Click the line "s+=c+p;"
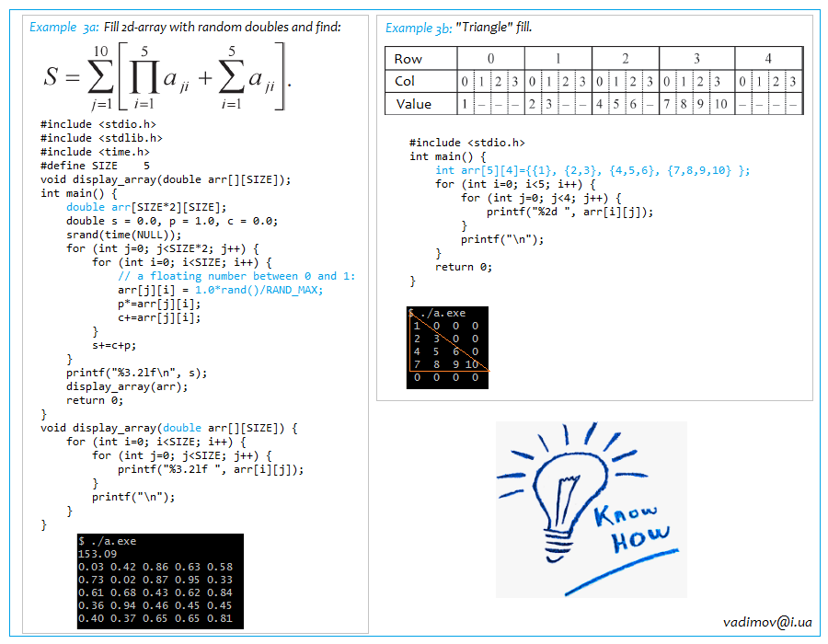This screenshot has width=828, height=644. [x=114, y=345]
